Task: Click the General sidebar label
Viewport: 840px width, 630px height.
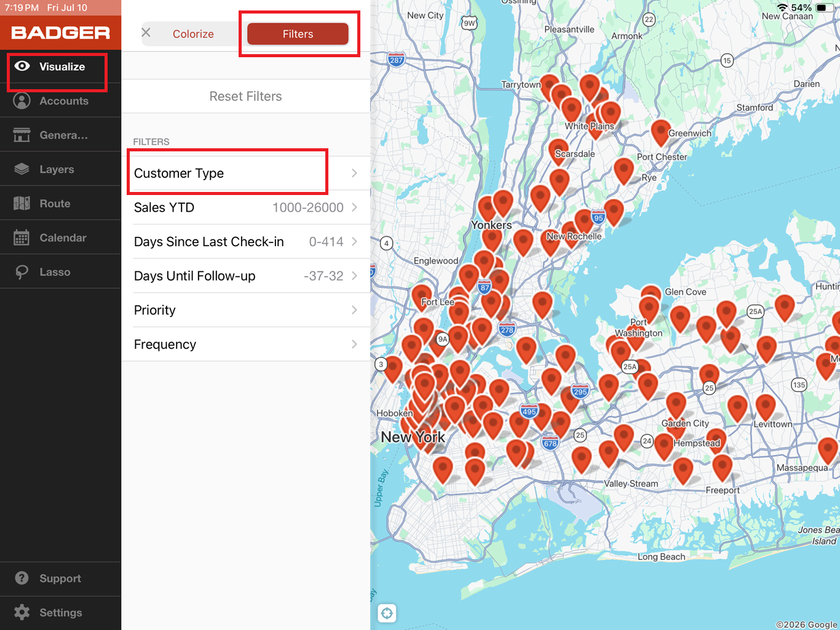Action: 64,135
